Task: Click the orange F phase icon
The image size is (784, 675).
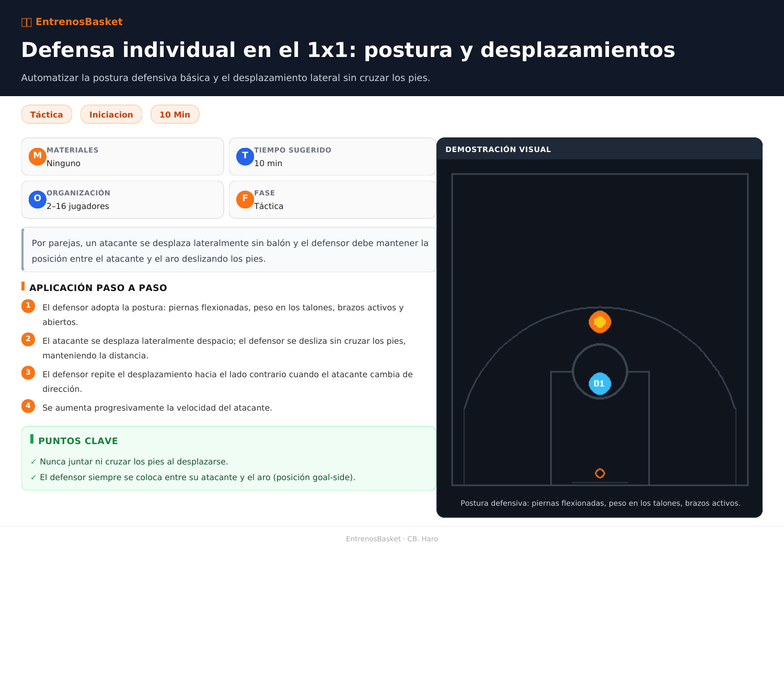Action: click(x=245, y=200)
